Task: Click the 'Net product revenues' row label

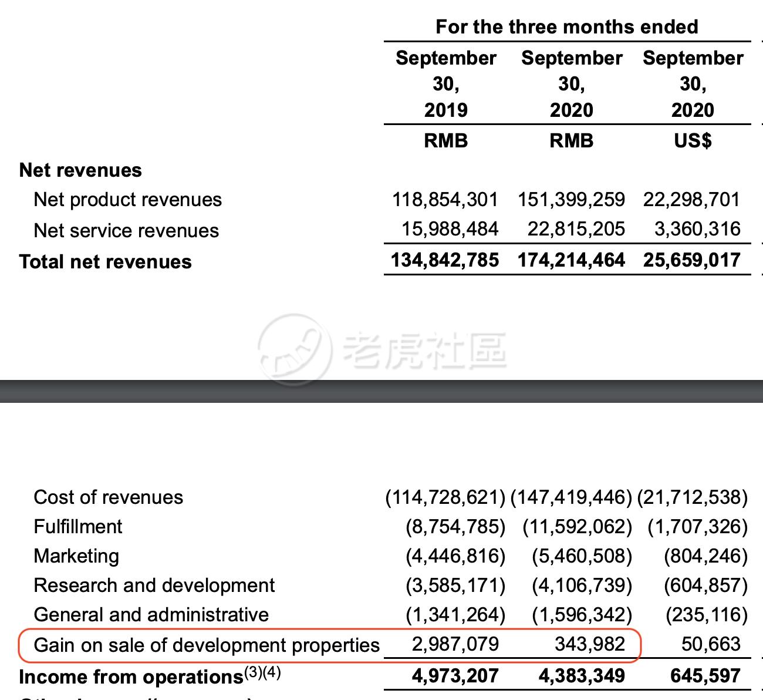Action: [127, 200]
